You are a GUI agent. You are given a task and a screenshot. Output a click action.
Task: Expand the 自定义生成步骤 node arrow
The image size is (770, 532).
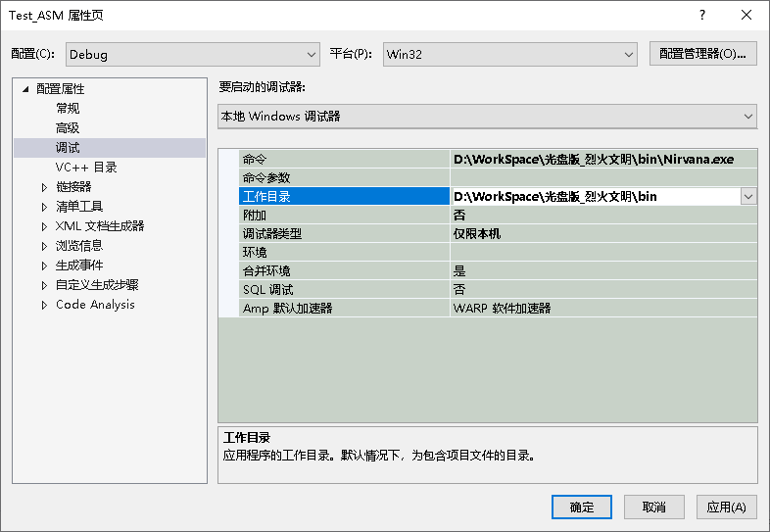pyautogui.click(x=44, y=285)
